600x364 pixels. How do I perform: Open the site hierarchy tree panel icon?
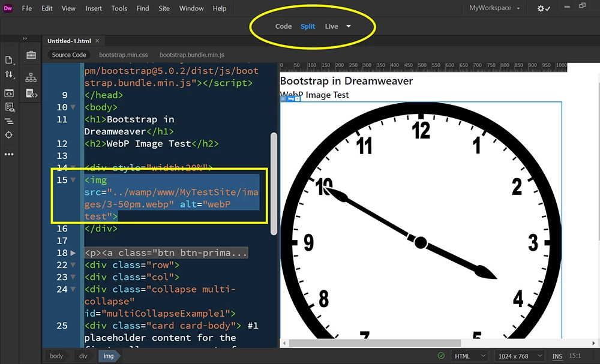click(x=31, y=77)
